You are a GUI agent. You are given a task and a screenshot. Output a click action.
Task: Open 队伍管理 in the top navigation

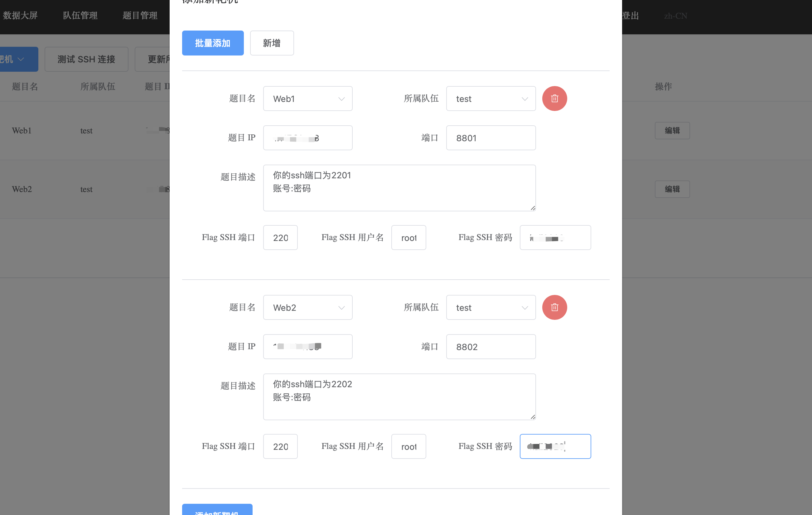click(80, 16)
